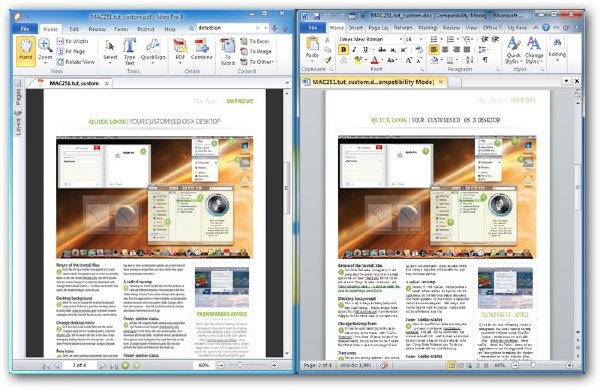Expand To Other conversion dropdown in Nitro
The height and width of the screenshot is (389, 600).
257,62
